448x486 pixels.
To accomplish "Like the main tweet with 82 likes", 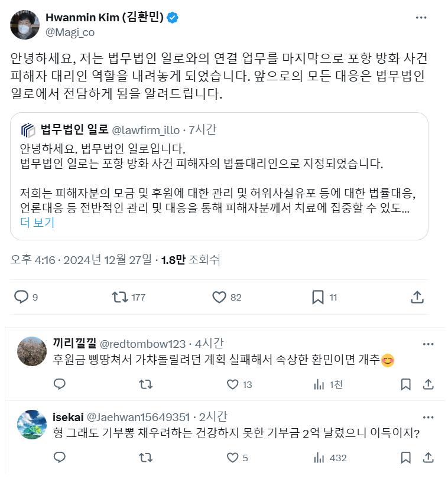I will [219, 296].
